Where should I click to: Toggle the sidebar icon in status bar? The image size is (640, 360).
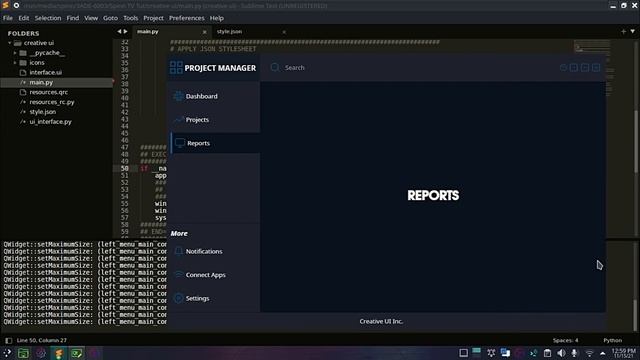click(9, 340)
